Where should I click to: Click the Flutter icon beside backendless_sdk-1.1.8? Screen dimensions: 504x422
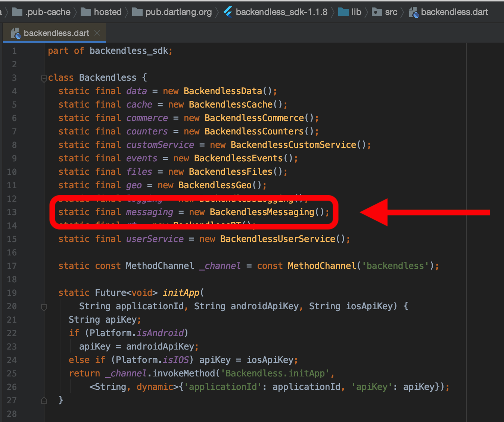click(x=228, y=12)
